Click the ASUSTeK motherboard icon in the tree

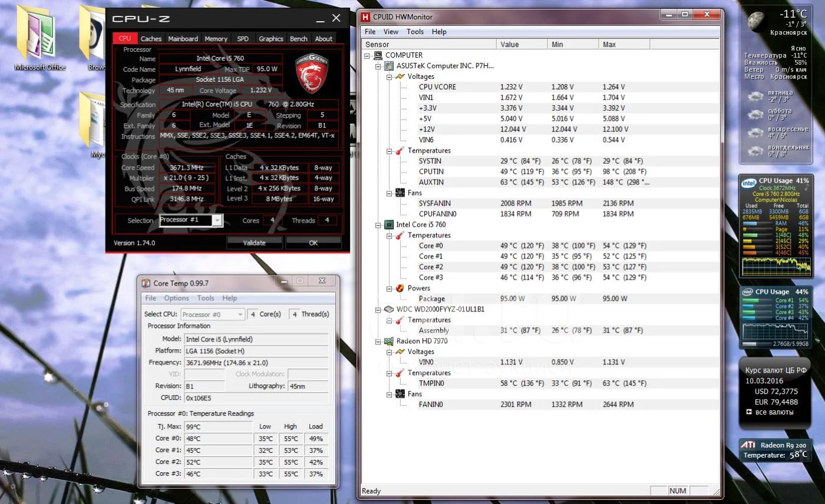click(x=389, y=66)
